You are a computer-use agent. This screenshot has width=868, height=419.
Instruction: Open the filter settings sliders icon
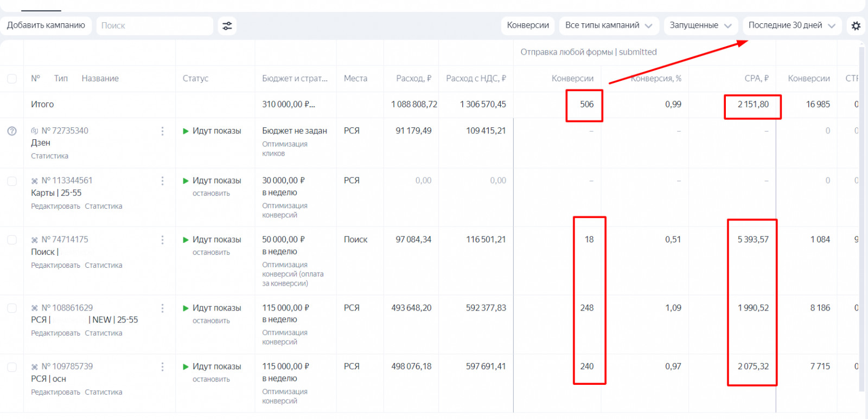tap(227, 25)
